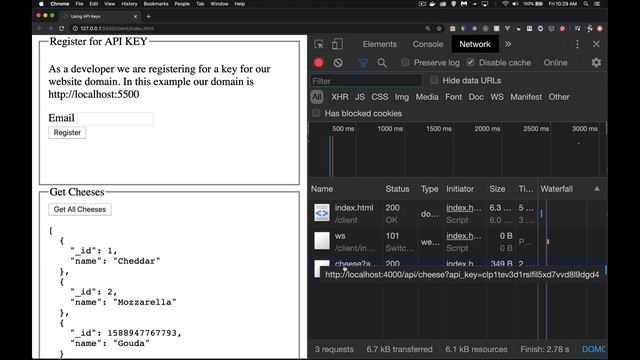This screenshot has width=640, height=360.
Task: Select the Network tab
Action: (x=475, y=44)
